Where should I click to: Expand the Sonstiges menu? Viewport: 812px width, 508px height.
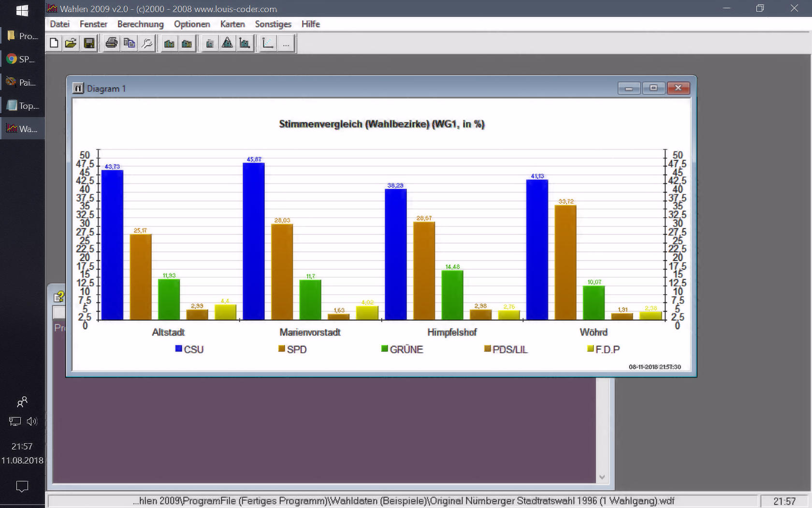273,24
